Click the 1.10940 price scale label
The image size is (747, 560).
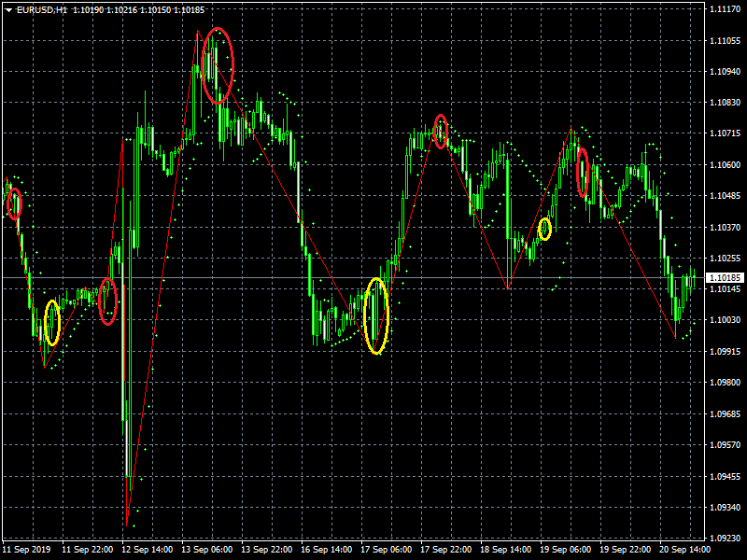coord(726,72)
